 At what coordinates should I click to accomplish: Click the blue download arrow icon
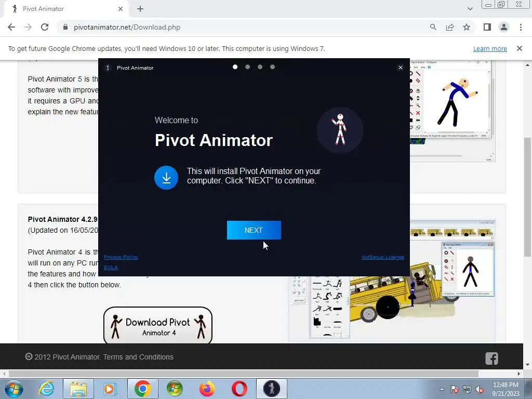166,178
